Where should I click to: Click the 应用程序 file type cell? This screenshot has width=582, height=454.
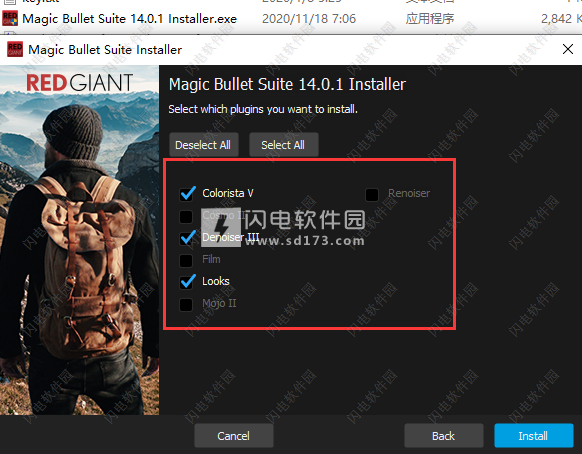tap(429, 19)
